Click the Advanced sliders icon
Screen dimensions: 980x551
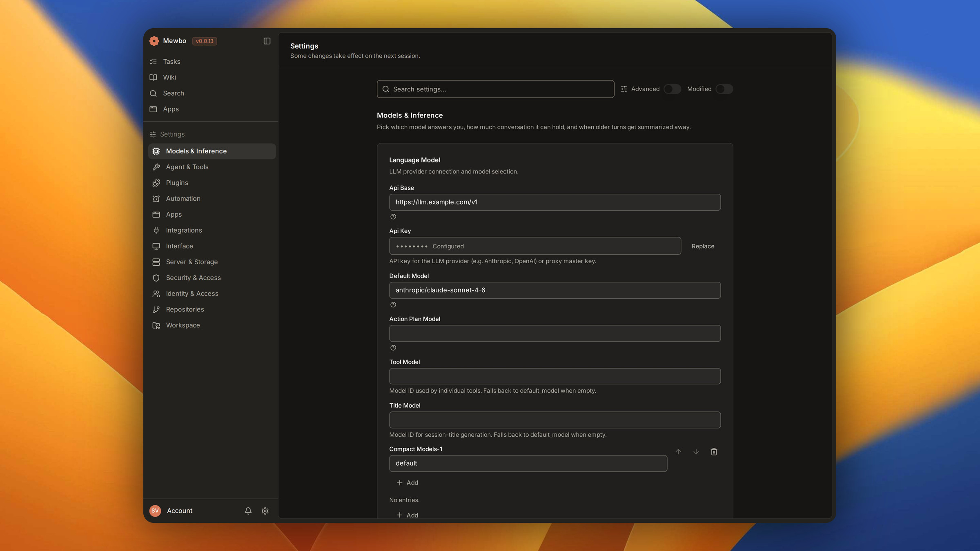click(x=624, y=89)
